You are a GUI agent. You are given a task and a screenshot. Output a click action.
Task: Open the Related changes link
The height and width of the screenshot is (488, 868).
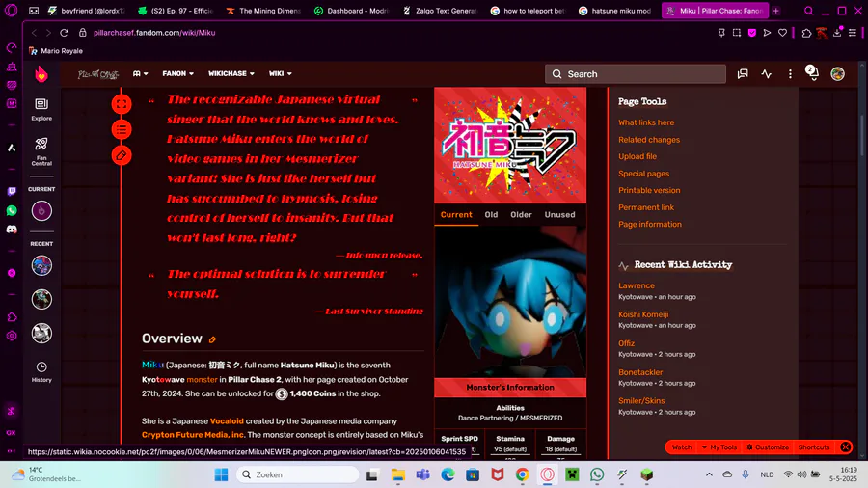[x=649, y=140]
